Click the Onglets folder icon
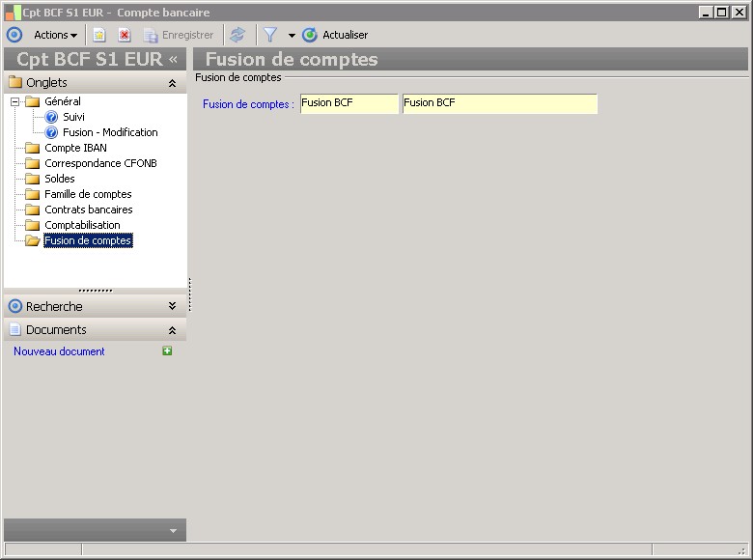The width and height of the screenshot is (753, 560). click(15, 82)
